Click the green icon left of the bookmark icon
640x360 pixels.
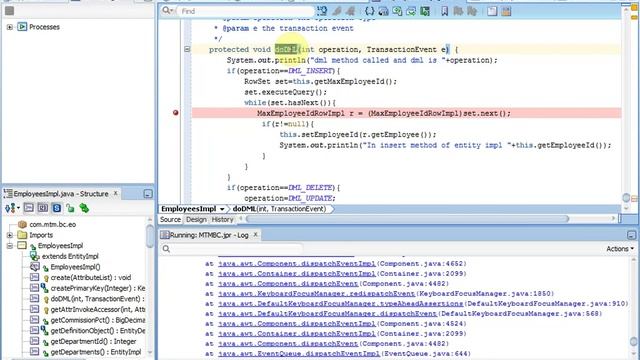point(425,11)
